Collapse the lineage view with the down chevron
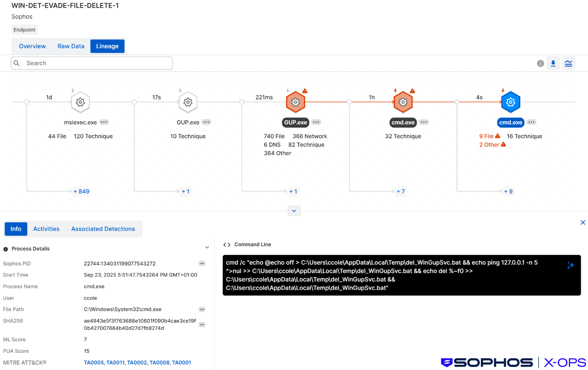588x370 pixels. (x=294, y=210)
